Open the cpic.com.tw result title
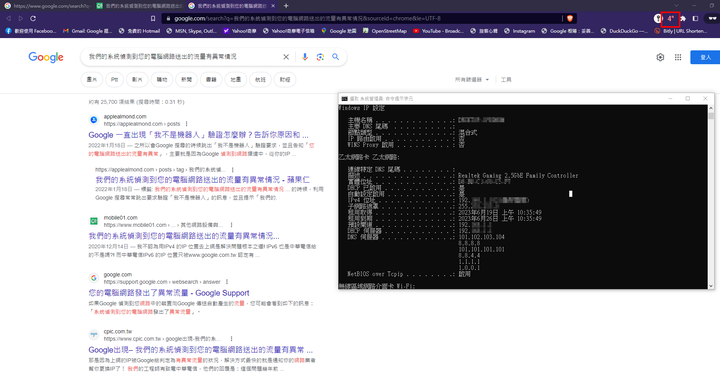Image resolution: width=720 pixels, height=381 pixels. (200, 350)
